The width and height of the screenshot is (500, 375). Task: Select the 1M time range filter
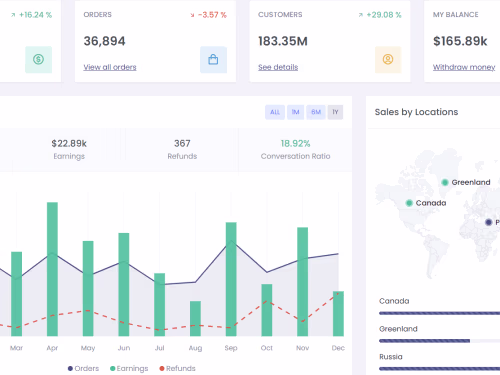click(x=295, y=112)
